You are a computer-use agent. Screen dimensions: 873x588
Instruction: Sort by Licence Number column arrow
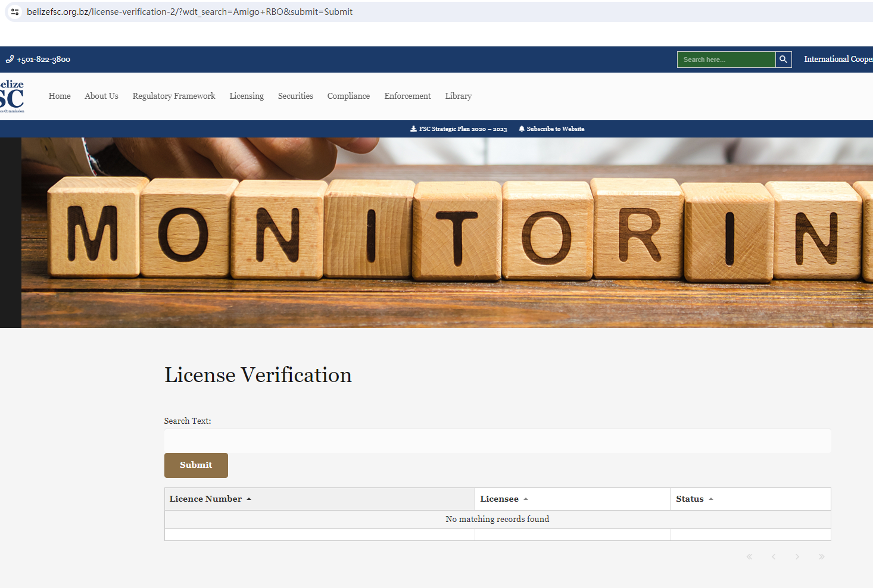tap(249, 499)
